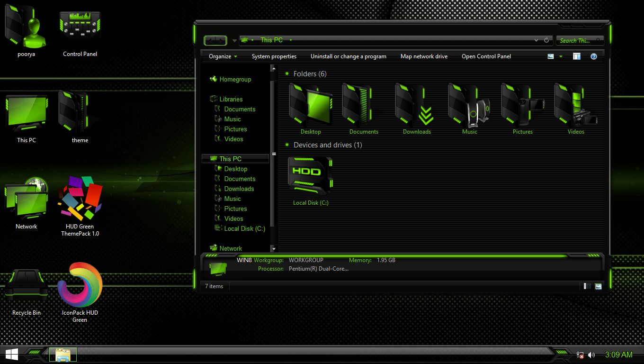Switch to details view in status bar
644x364 pixels.
tap(587, 286)
